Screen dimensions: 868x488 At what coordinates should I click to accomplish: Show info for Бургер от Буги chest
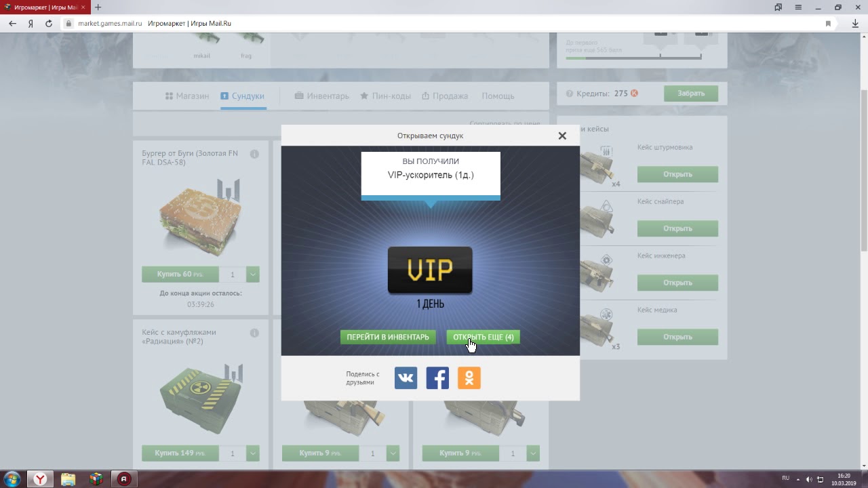(254, 154)
